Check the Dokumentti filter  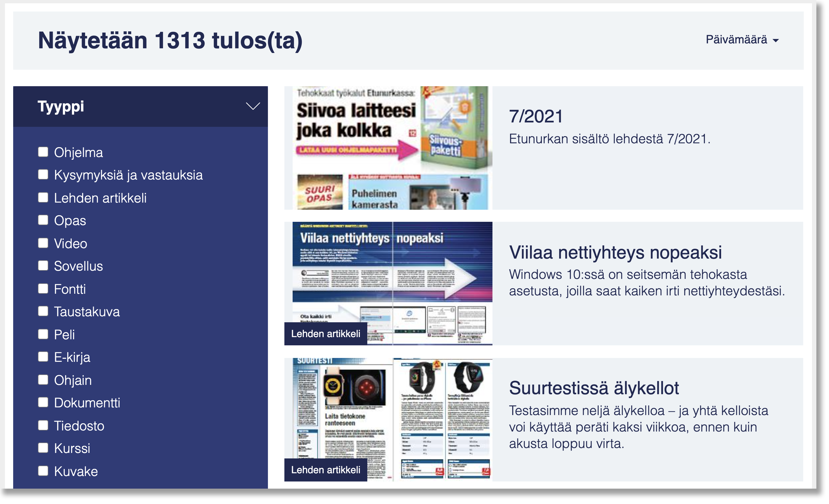point(43,402)
